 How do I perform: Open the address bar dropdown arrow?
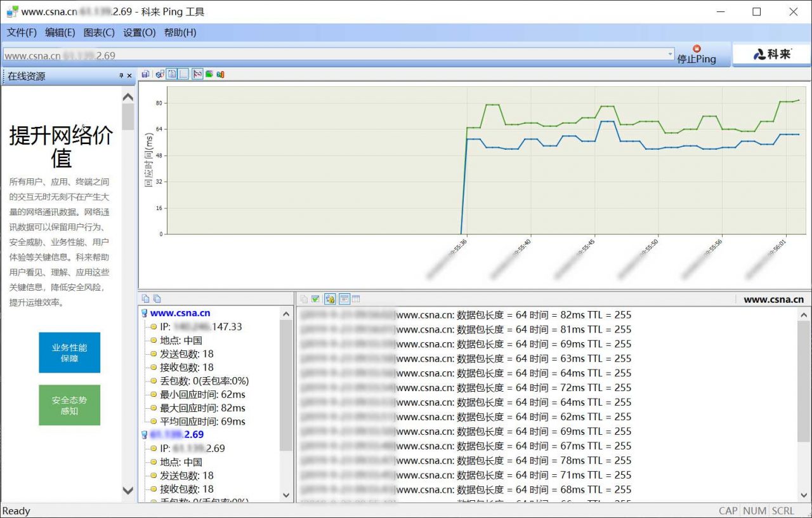click(x=671, y=55)
